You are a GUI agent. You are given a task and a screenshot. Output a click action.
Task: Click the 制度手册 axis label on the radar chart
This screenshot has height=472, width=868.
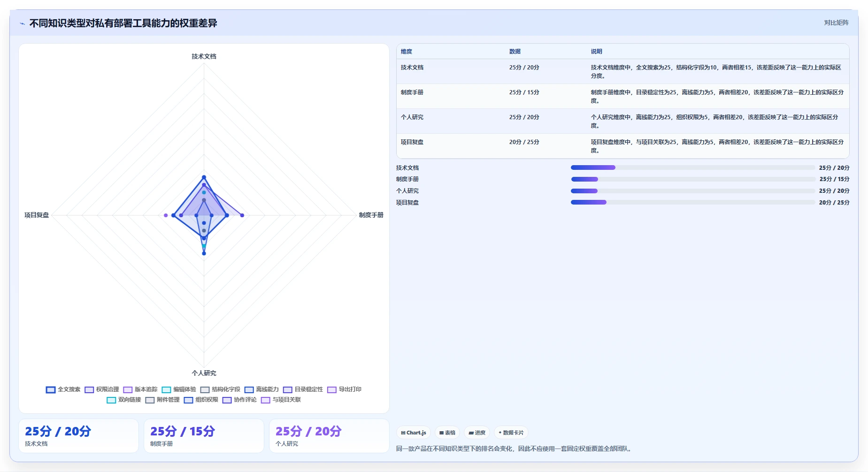[371, 215]
